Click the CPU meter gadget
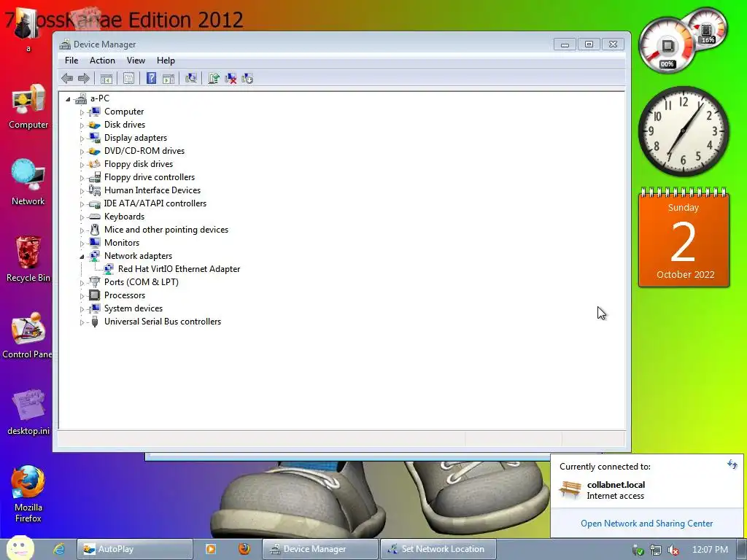This screenshot has width=747, height=560. point(667,46)
